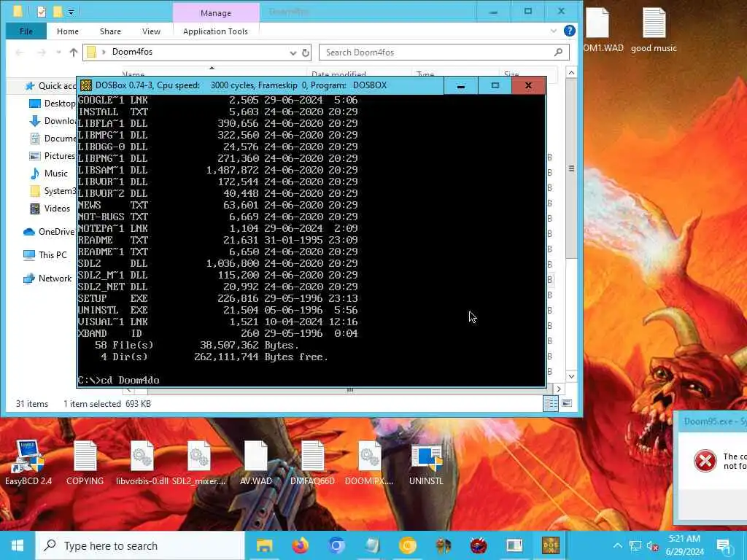The image size is (747, 560).
Task: Switch to the Home ribbon tab
Action: click(68, 31)
